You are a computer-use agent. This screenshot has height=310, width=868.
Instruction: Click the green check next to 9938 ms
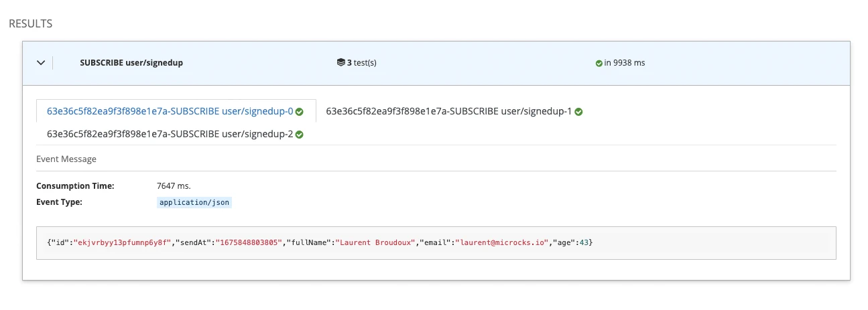pos(599,63)
